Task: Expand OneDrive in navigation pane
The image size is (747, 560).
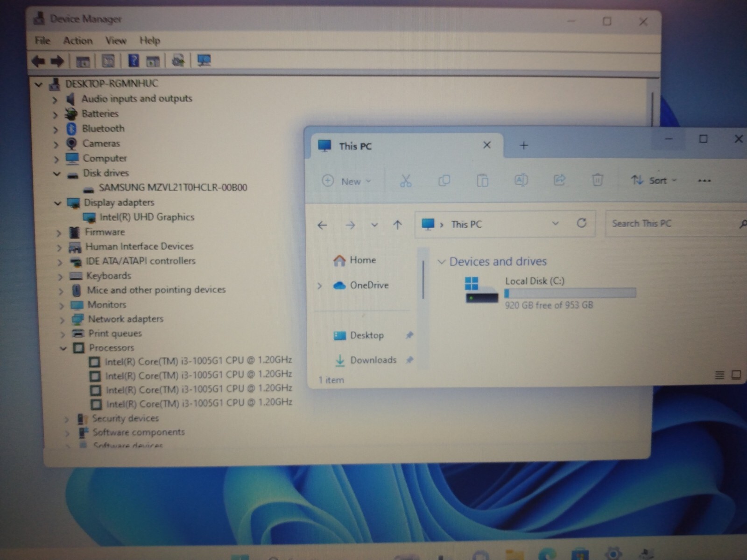Action: (320, 286)
